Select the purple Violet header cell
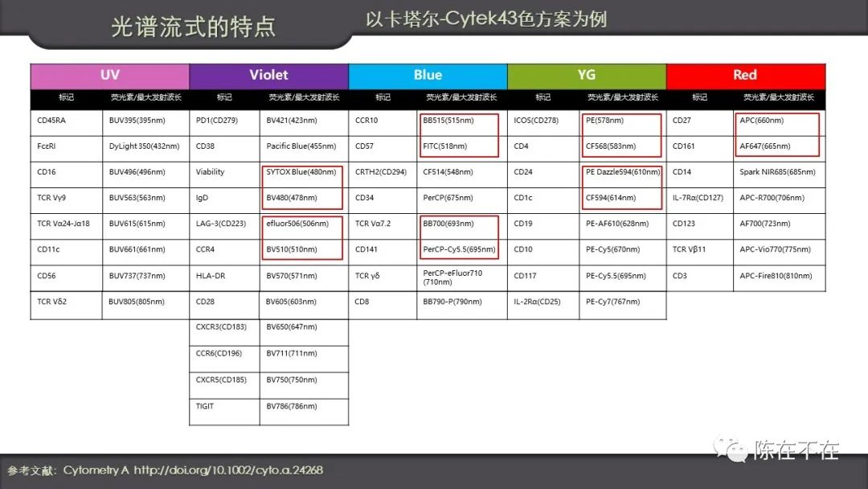Viewport: 868px width, 489px height. [x=268, y=75]
